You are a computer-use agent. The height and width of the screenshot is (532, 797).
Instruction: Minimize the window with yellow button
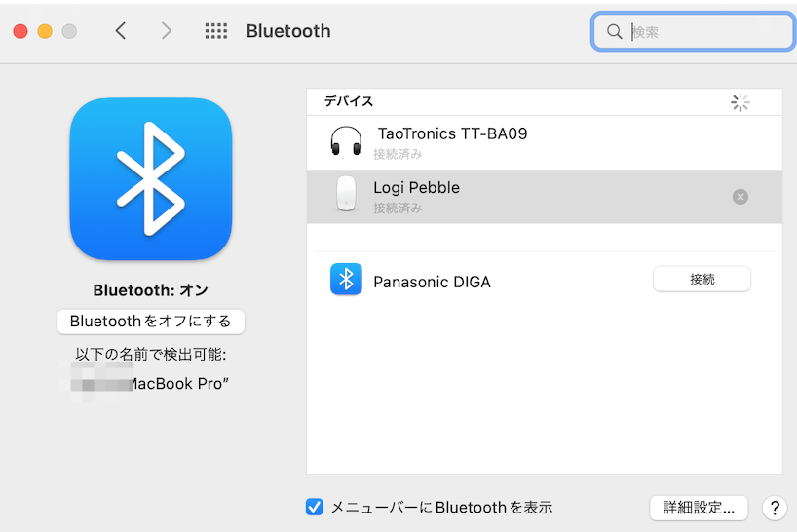(x=45, y=31)
